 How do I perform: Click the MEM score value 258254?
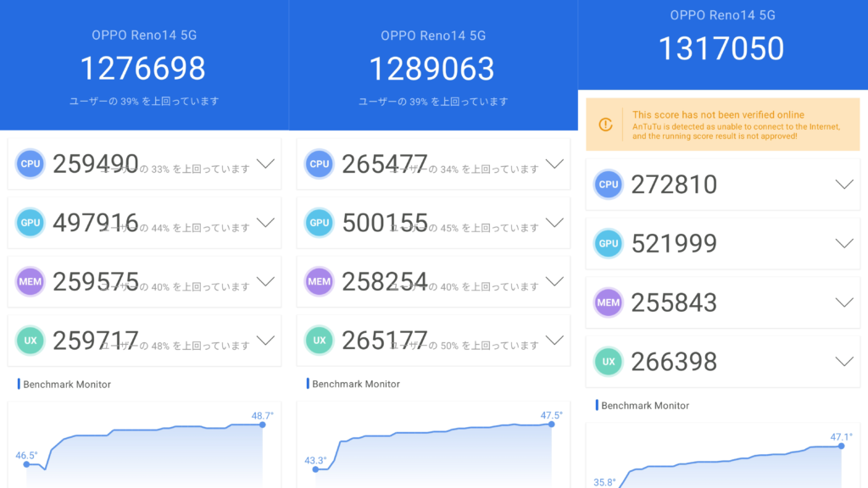[385, 281]
